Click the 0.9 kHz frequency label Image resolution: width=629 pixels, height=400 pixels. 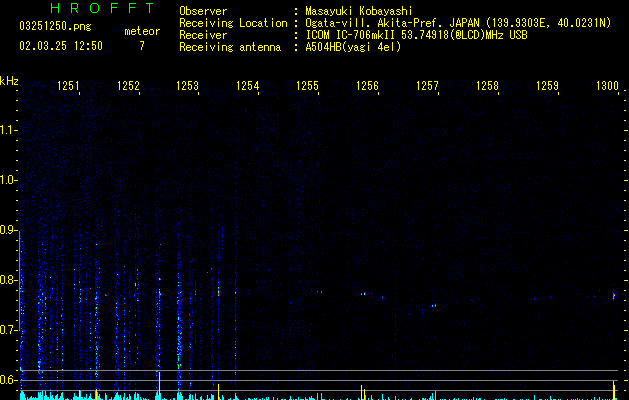[x=8, y=230]
